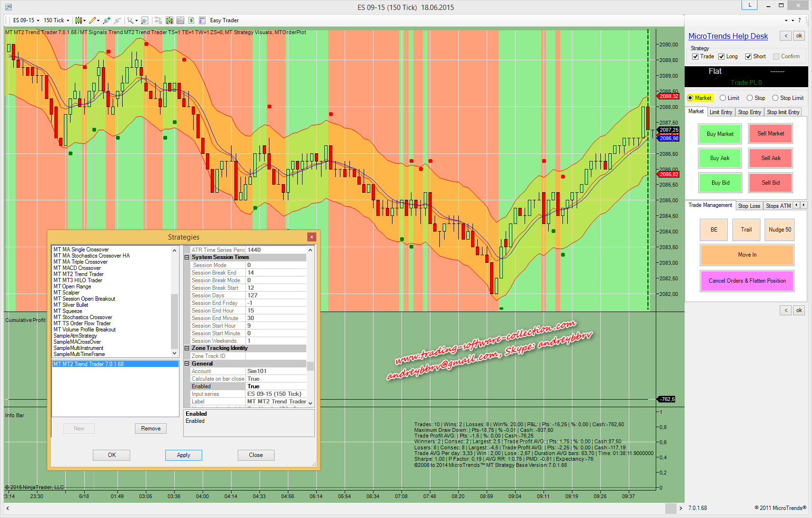This screenshot has width=812, height=518.
Task: Select the pencil drawing tools icon
Action: coord(92,20)
